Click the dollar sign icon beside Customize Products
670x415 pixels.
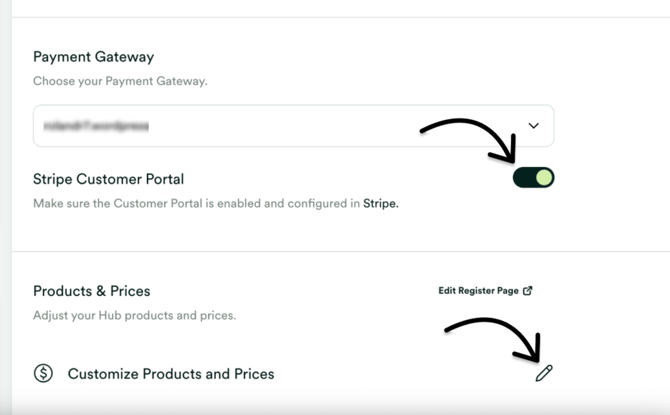(x=43, y=373)
